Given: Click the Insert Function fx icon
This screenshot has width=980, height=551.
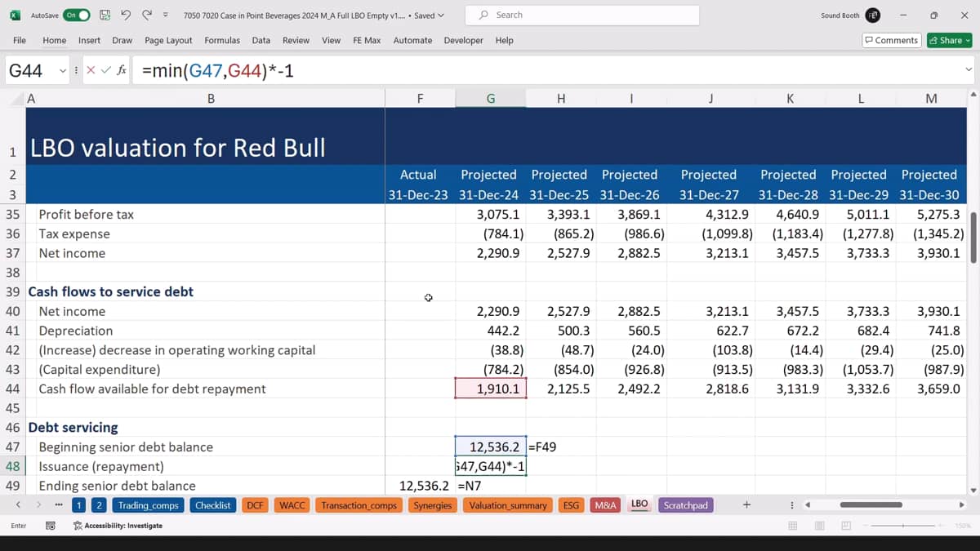Looking at the screenshot, I should [x=122, y=71].
